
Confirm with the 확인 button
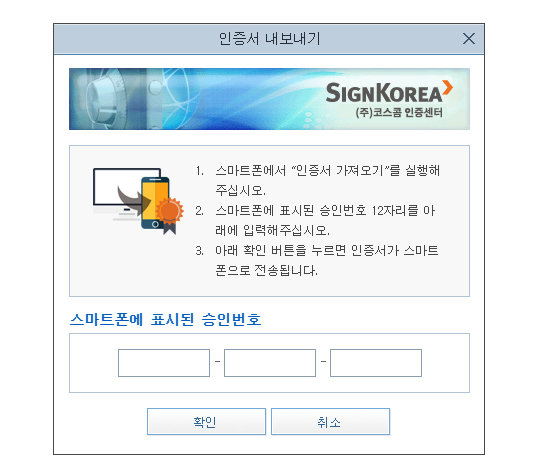[x=206, y=421]
